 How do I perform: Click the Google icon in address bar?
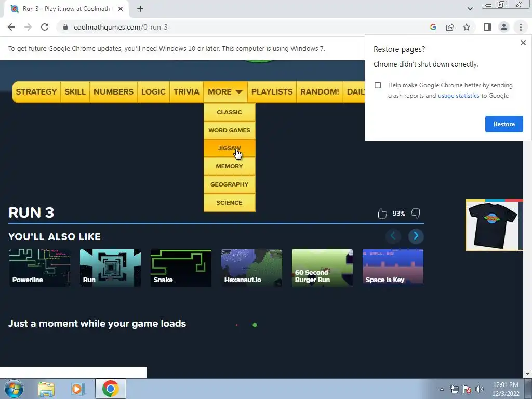pyautogui.click(x=433, y=27)
